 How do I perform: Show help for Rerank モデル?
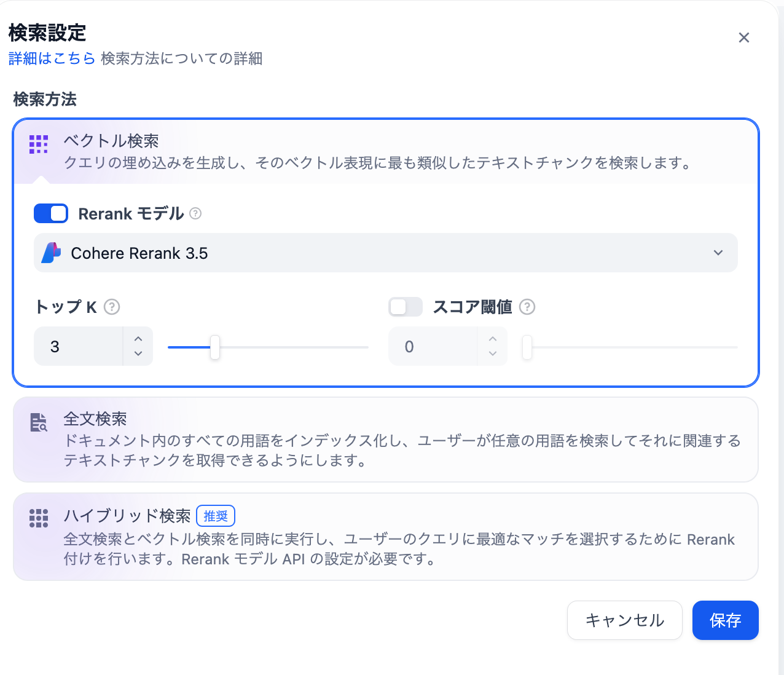[195, 213]
